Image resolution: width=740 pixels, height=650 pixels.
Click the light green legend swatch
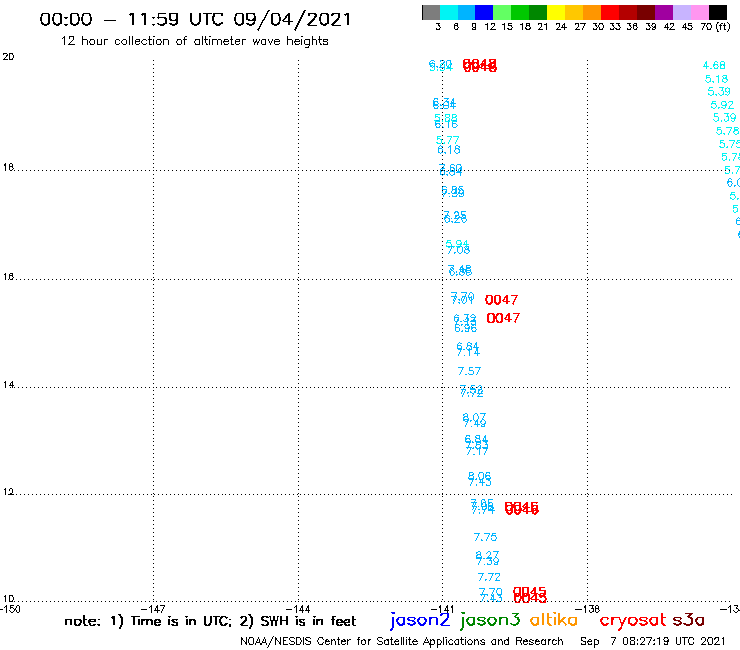(502, 12)
